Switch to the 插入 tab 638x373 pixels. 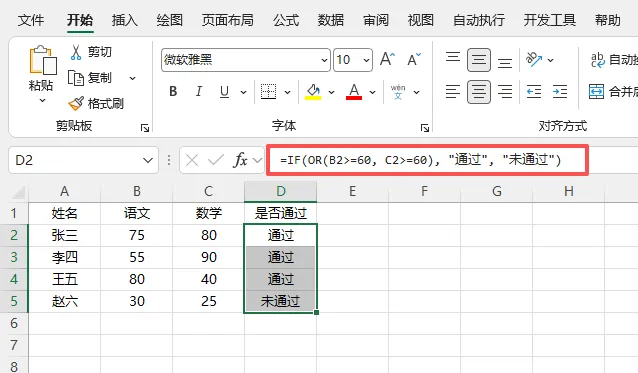(x=125, y=20)
